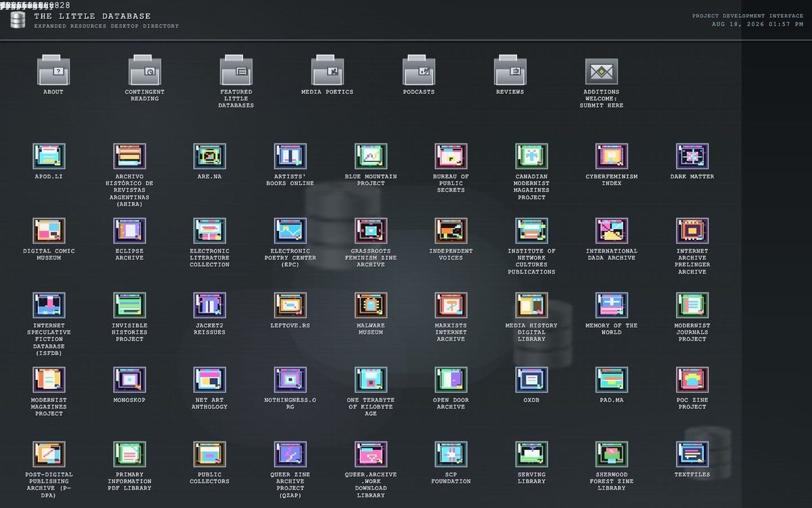The image size is (812, 508).
Task: Open Modernist Journals Project icon
Action: [x=693, y=305]
